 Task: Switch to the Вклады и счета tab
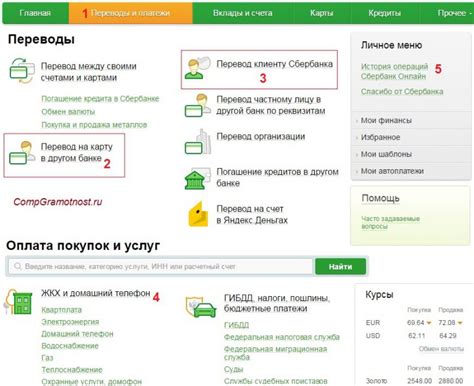pyautogui.click(x=243, y=13)
